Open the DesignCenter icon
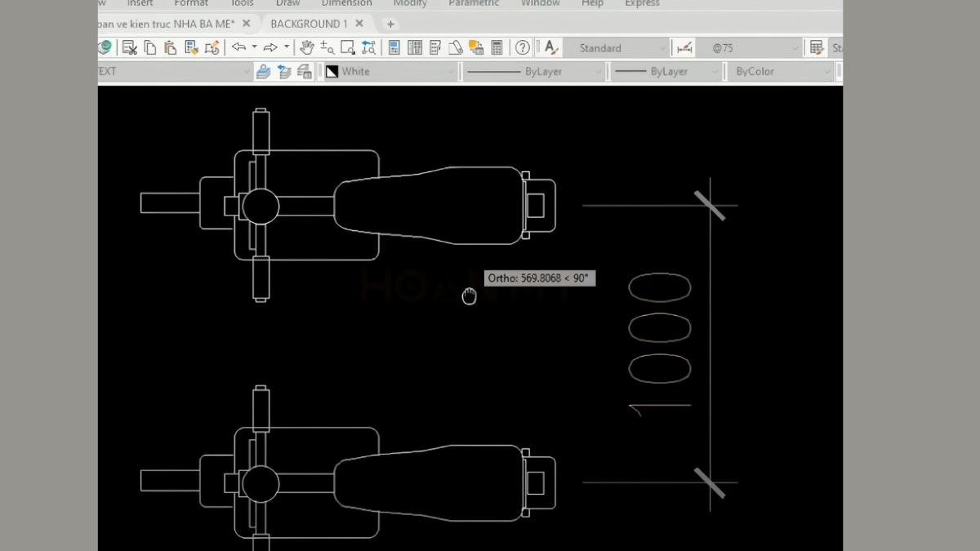 [x=415, y=47]
